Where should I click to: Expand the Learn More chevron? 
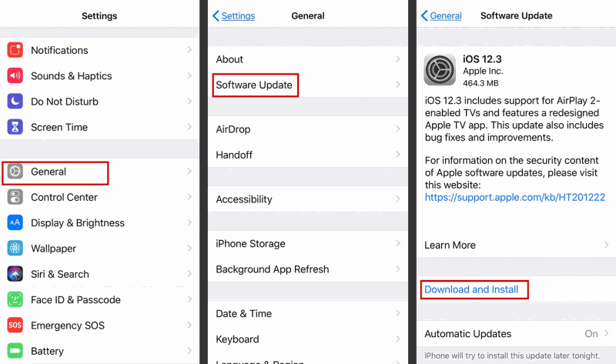coord(606,245)
